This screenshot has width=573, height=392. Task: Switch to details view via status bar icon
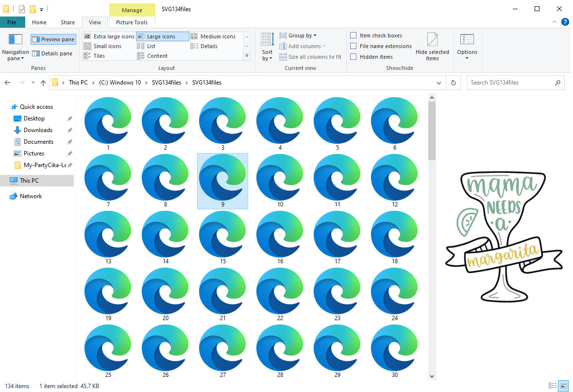(x=553, y=386)
